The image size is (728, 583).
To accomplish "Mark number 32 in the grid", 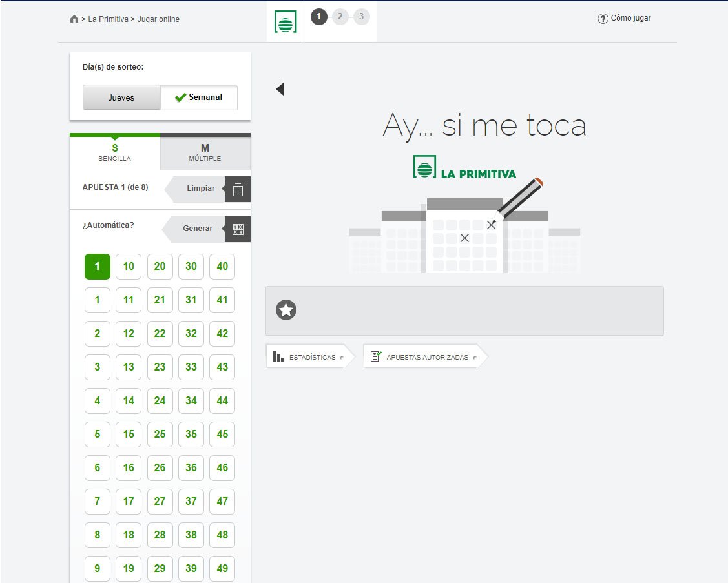I will tap(191, 334).
